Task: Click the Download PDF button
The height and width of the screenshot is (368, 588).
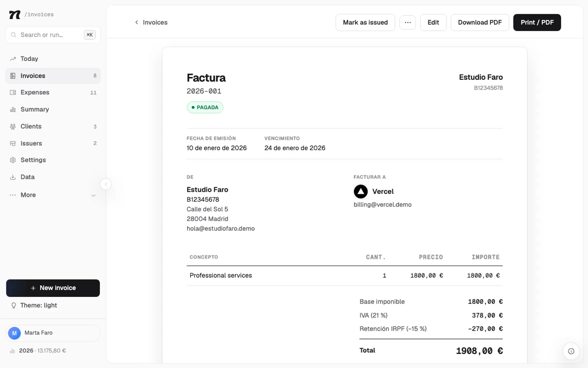Action: click(480, 22)
